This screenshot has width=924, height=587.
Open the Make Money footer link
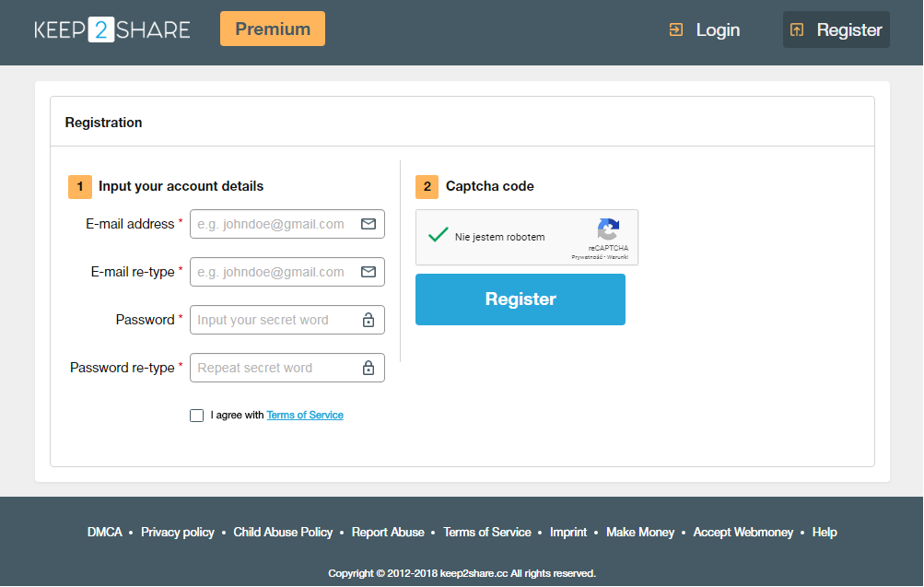640,533
